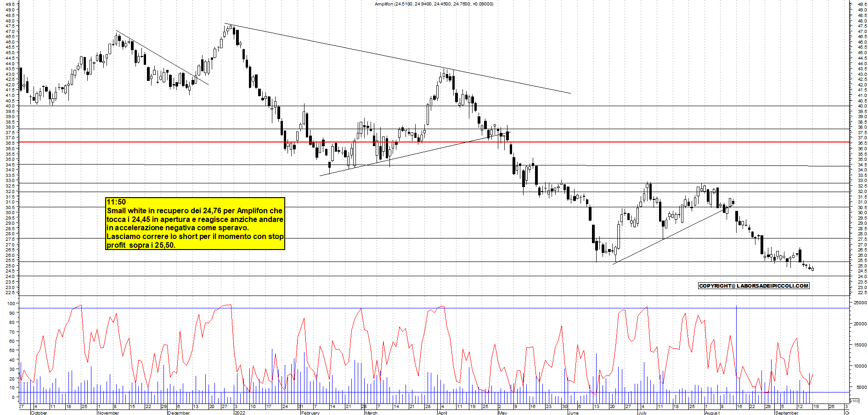Viewport: 868px width, 415px height.
Task: Click the 'September' month label on time axis
Action: click(787, 413)
